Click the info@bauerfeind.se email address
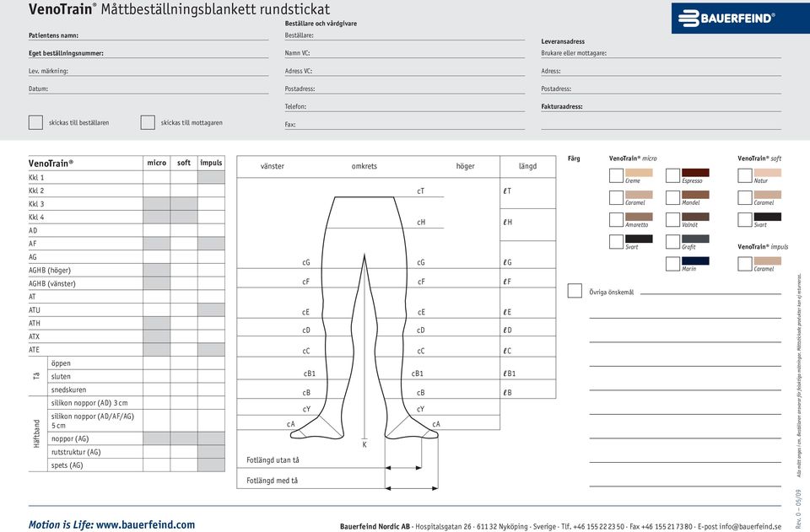Viewport: 810px width, 532px height. (750, 526)
